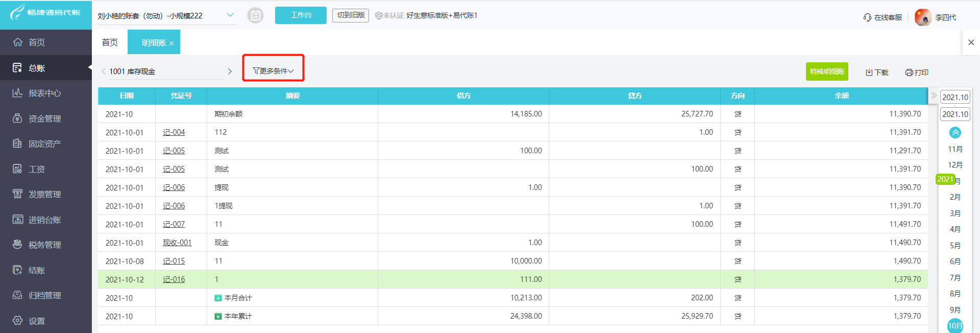This screenshot has height=333, width=980.
Task: Click the calendar icon beside account selector
Action: coord(255,16)
